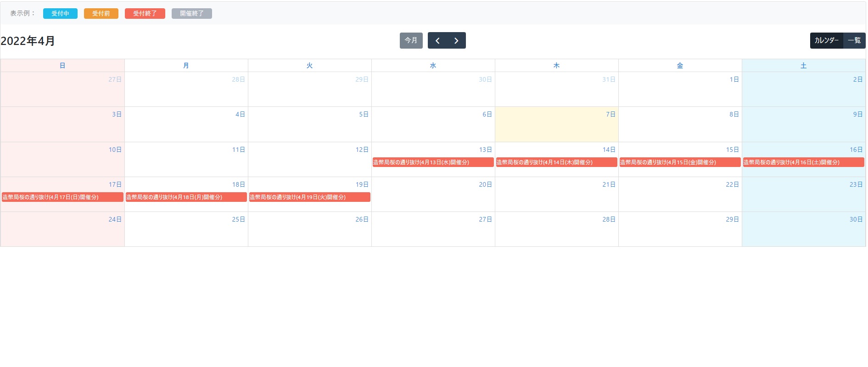Select the カレンダー view tab

[826, 40]
